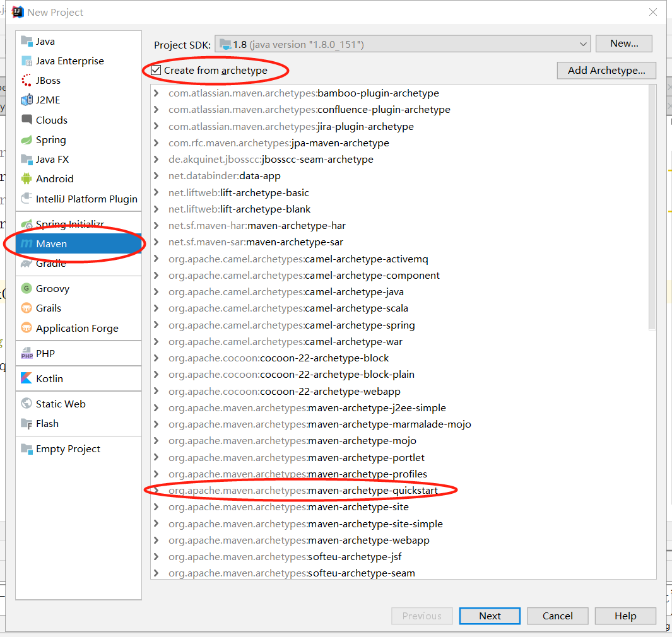This screenshot has width=672, height=637.
Task: Click the Java FX folder icon
Action: pyautogui.click(x=27, y=160)
